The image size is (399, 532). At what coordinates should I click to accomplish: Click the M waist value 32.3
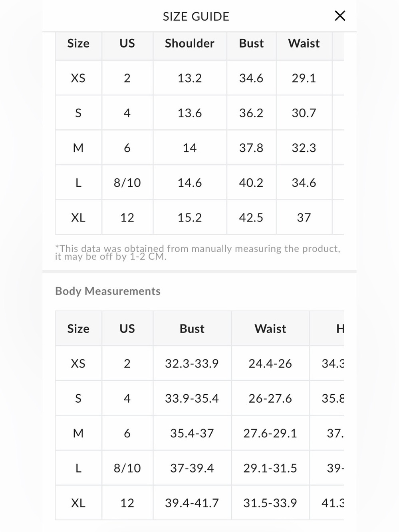click(x=304, y=148)
